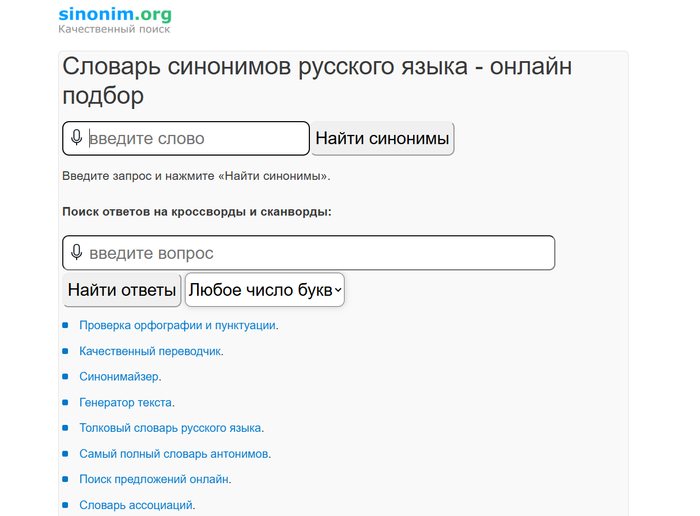Navigate to 'Словарь ассоциаций' link
The image size is (700, 516).
coord(137,505)
